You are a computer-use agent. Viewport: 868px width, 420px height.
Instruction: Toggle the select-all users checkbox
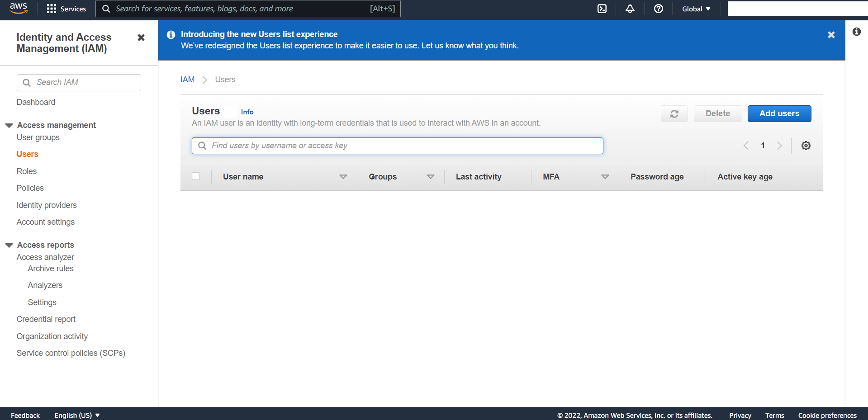[x=196, y=176]
